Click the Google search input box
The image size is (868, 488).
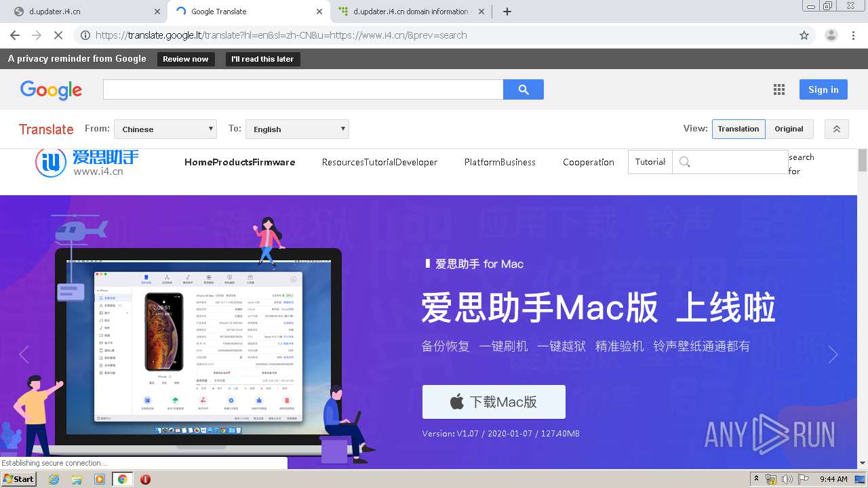click(x=303, y=89)
